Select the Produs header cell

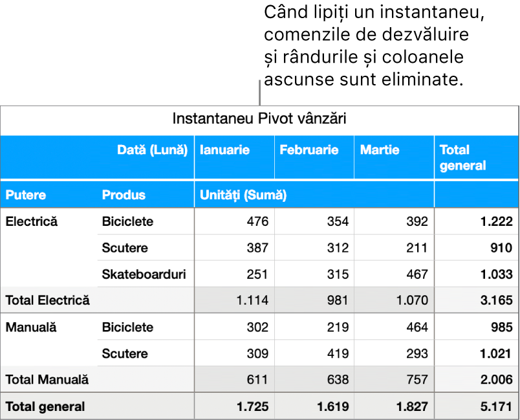124,195
